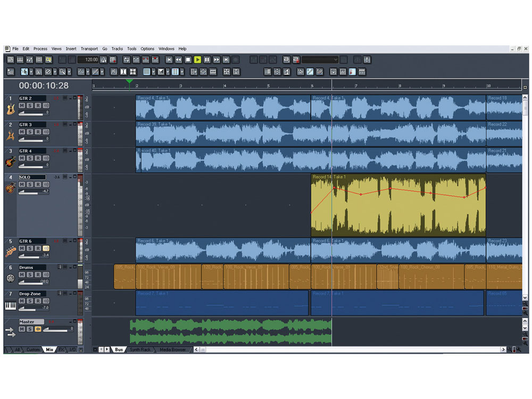Arm the SOLO track for recording
This screenshot has height=399, width=532.
point(38,185)
